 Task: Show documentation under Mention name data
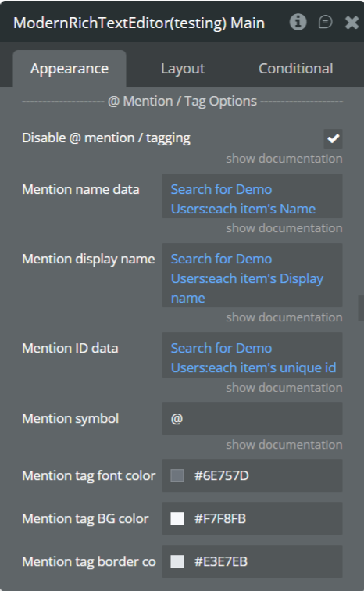coord(284,228)
